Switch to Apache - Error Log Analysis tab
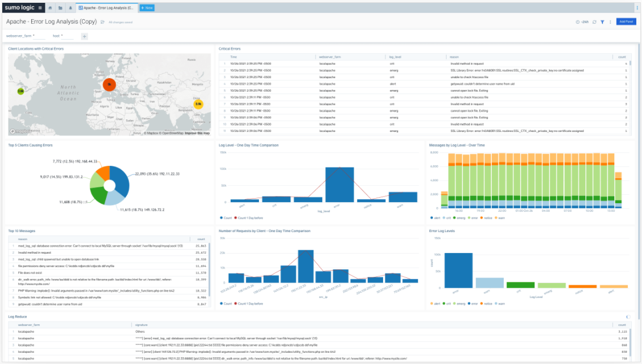Image resolution: width=642 pixels, height=364 pixels. point(107,8)
